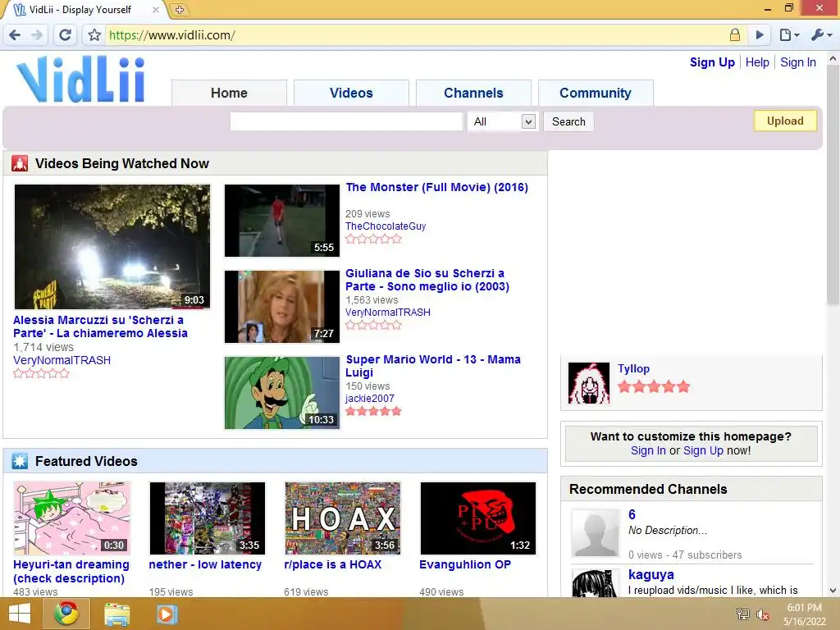Click the VidLii logo
The image size is (840, 630).
coord(81,80)
